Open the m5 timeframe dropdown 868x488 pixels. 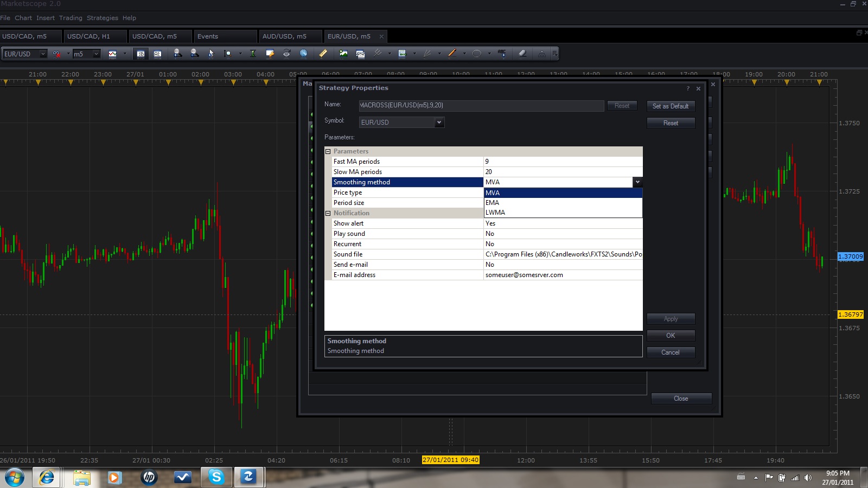pyautogui.click(x=96, y=54)
